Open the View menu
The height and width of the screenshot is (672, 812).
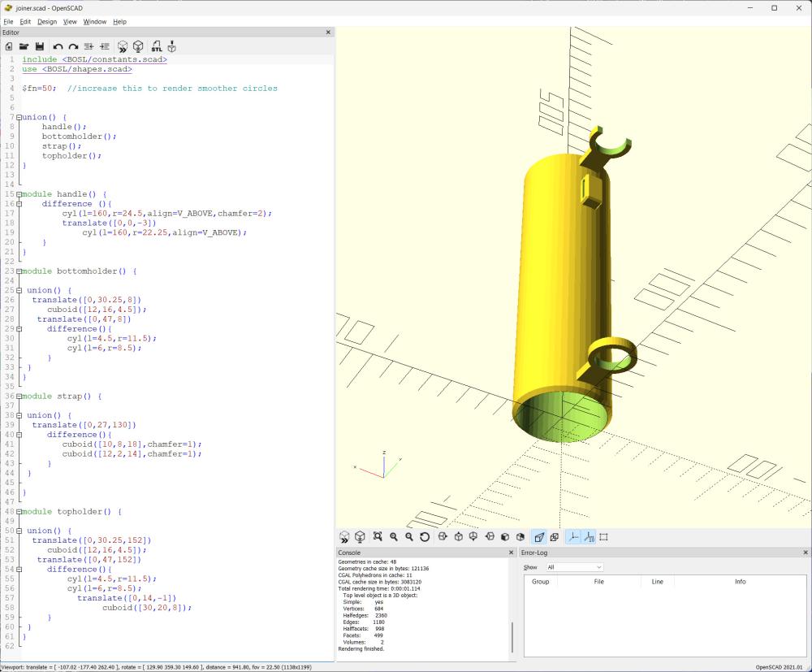(70, 21)
